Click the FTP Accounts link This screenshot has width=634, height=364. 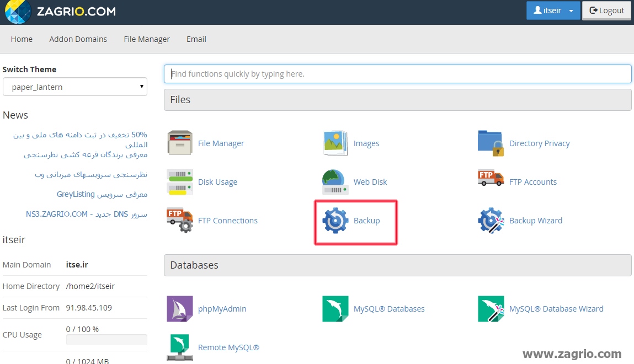(x=533, y=182)
